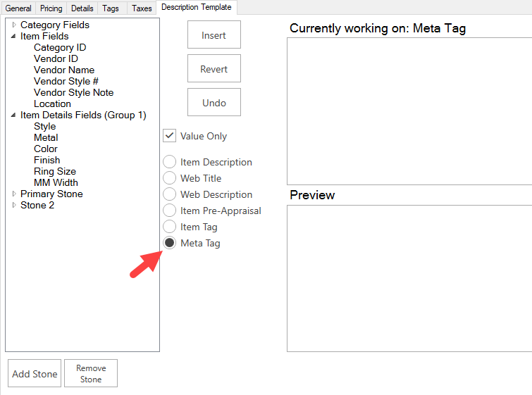Expand the Primary Stone tree node
532x395 pixels.
pyautogui.click(x=14, y=194)
